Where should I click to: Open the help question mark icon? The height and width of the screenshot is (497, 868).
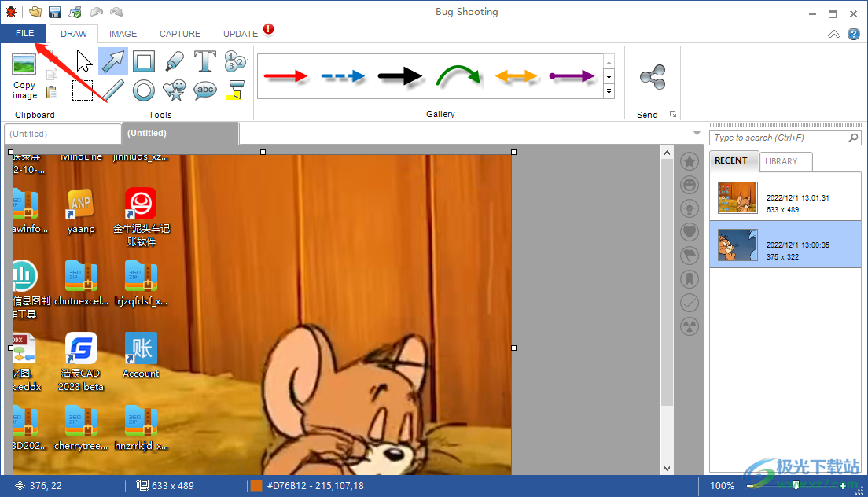(854, 34)
